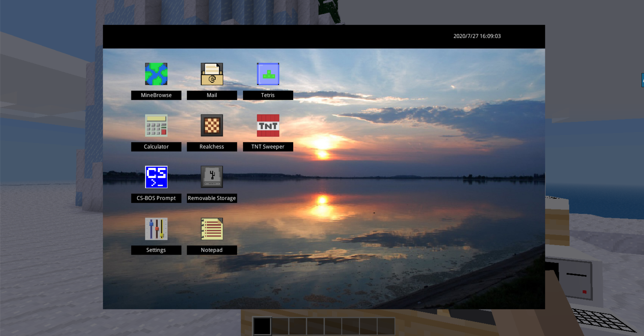644x336 pixels.
Task: Click the "Notepad" text label
Action: click(x=212, y=250)
